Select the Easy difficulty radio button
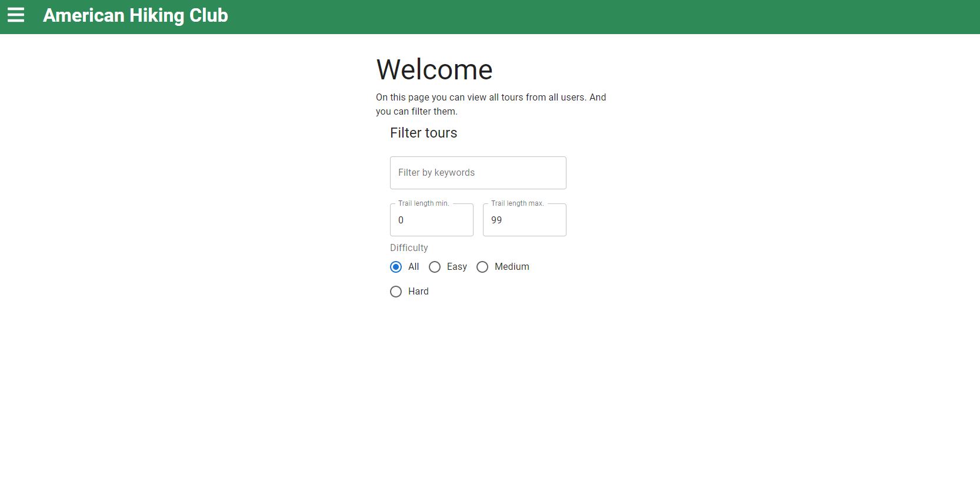 (x=435, y=267)
